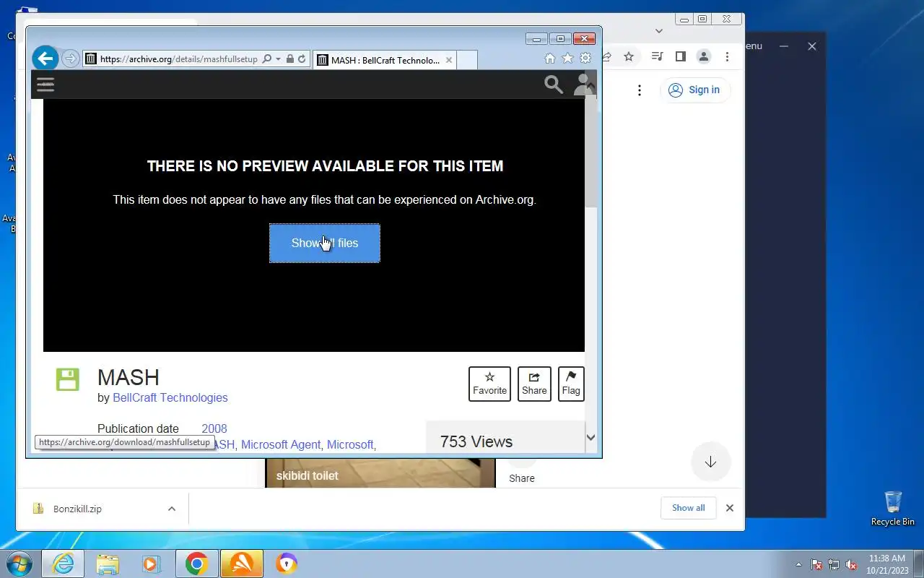
Task: Open the purple lock app in taskbar
Action: [287, 564]
